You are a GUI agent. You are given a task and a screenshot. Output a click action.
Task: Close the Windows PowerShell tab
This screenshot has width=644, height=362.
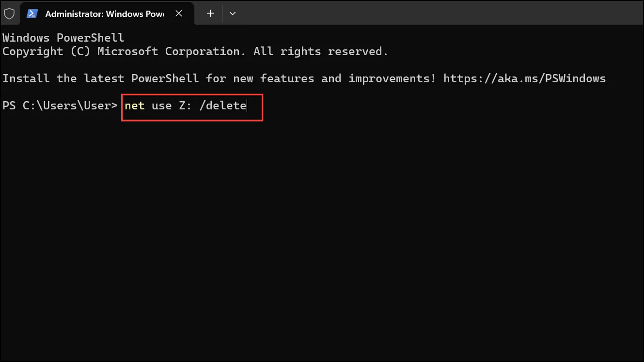(x=179, y=14)
